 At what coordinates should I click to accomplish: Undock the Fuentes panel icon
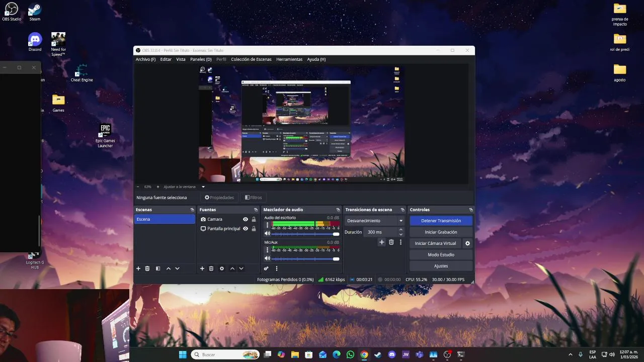(256, 210)
